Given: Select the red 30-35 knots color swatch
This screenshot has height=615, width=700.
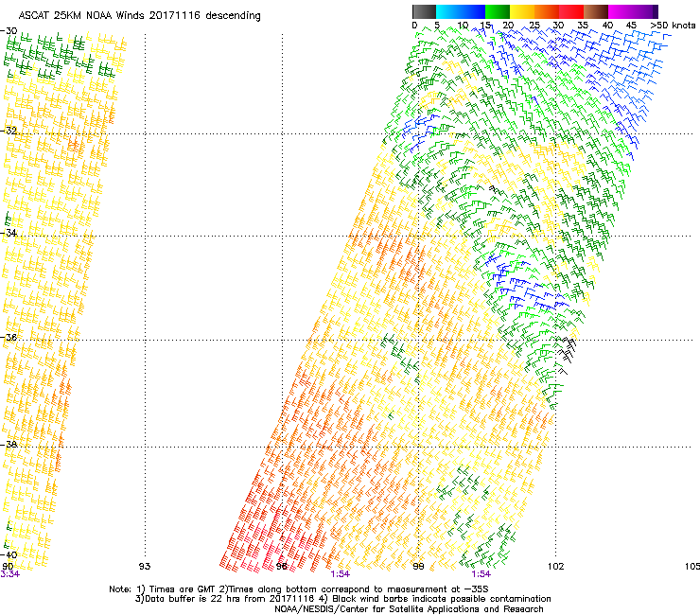Looking at the screenshot, I should tap(571, 11).
